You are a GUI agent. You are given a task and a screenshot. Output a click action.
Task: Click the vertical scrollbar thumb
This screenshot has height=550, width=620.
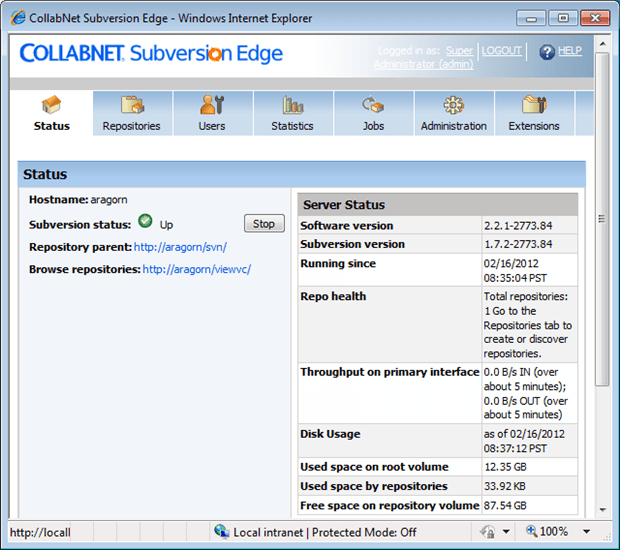tap(602, 219)
